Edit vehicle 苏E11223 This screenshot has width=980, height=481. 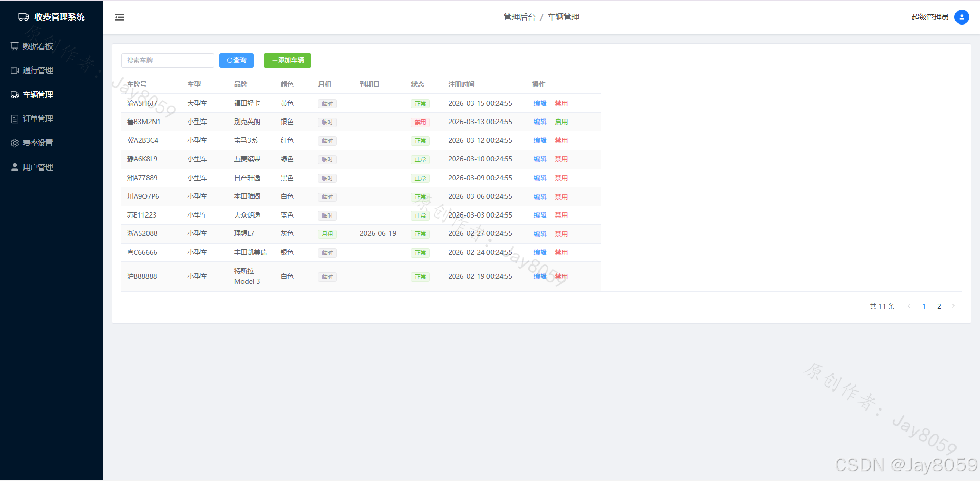tap(540, 215)
